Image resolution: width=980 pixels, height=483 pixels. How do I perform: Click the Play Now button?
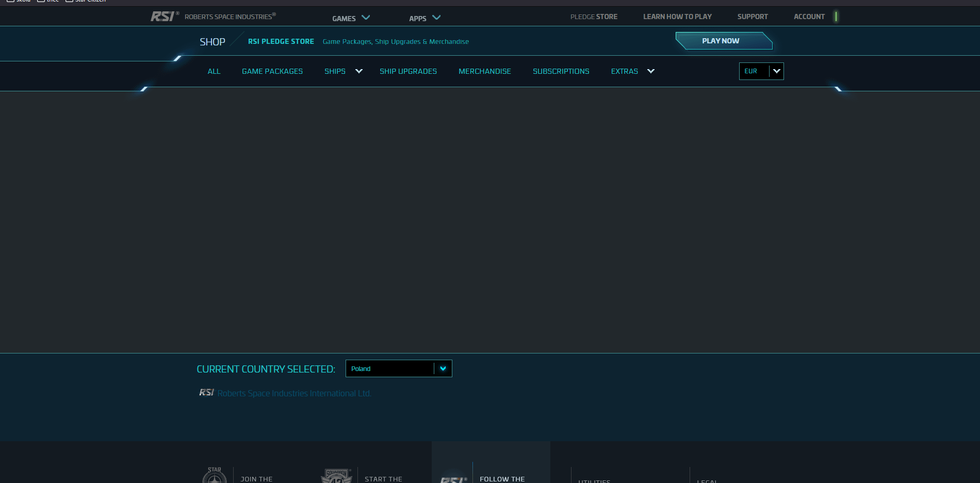coord(724,41)
